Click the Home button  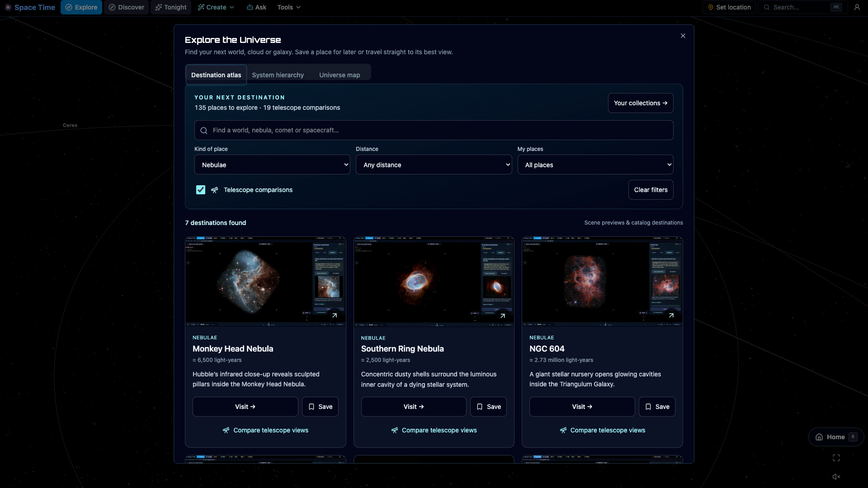point(836,437)
